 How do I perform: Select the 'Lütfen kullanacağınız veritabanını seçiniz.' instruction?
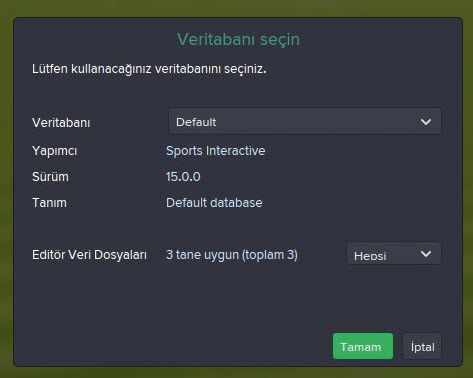(x=149, y=69)
